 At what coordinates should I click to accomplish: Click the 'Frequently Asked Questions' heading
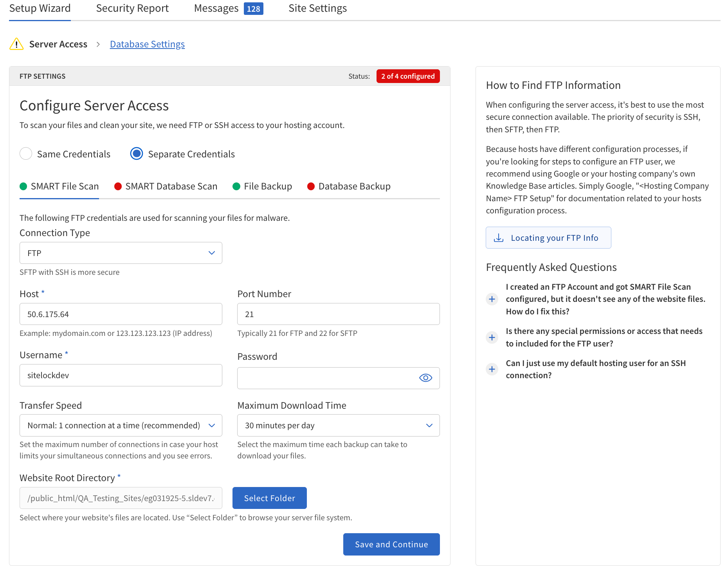click(551, 267)
